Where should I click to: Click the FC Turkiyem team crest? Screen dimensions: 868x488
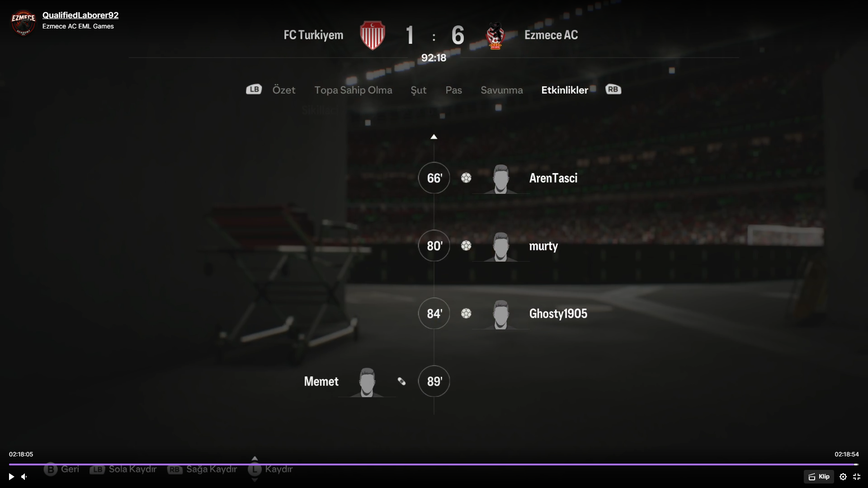[x=373, y=35]
